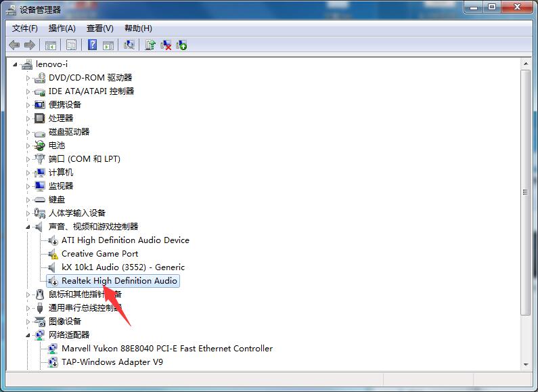Select the 处理器 processor chip icon

pos(40,118)
